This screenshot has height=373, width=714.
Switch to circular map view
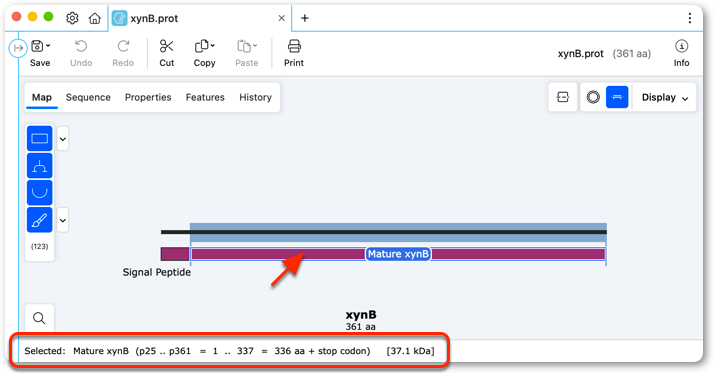tap(593, 97)
